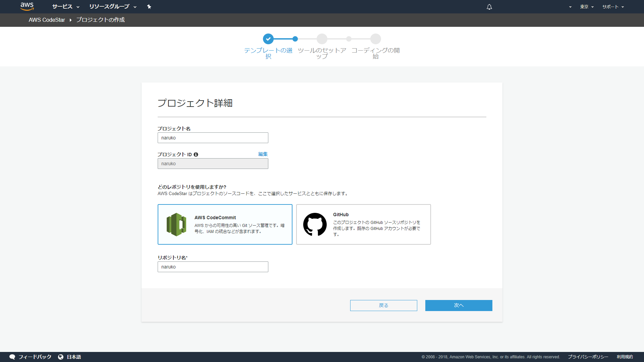
Task: Click the copyright notice text
Action: (x=491, y=357)
